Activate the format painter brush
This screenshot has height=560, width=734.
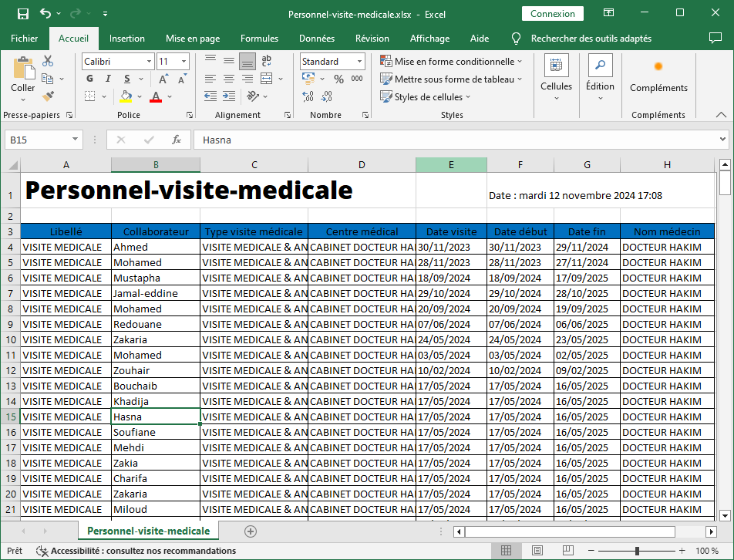point(48,96)
